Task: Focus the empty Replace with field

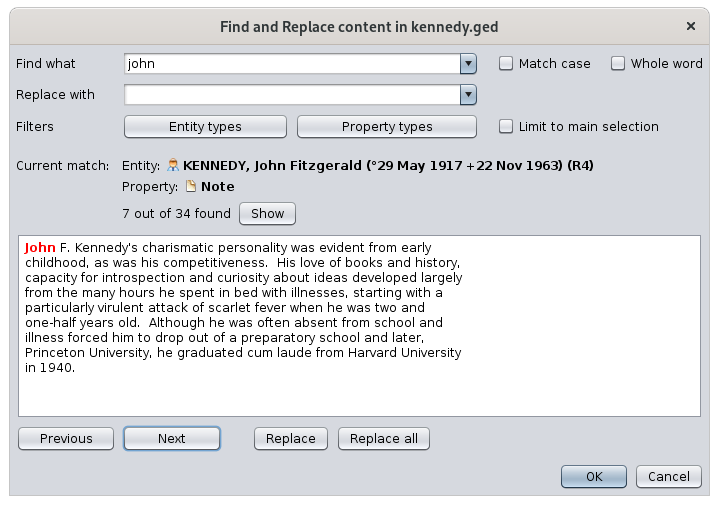Action: [x=292, y=95]
